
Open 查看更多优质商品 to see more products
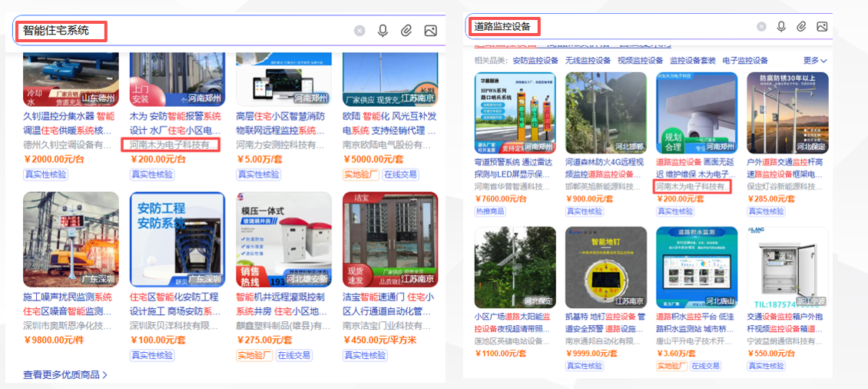coord(65,375)
